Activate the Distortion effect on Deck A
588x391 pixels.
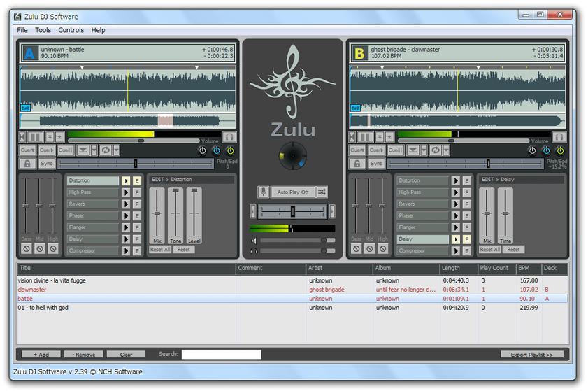point(126,181)
